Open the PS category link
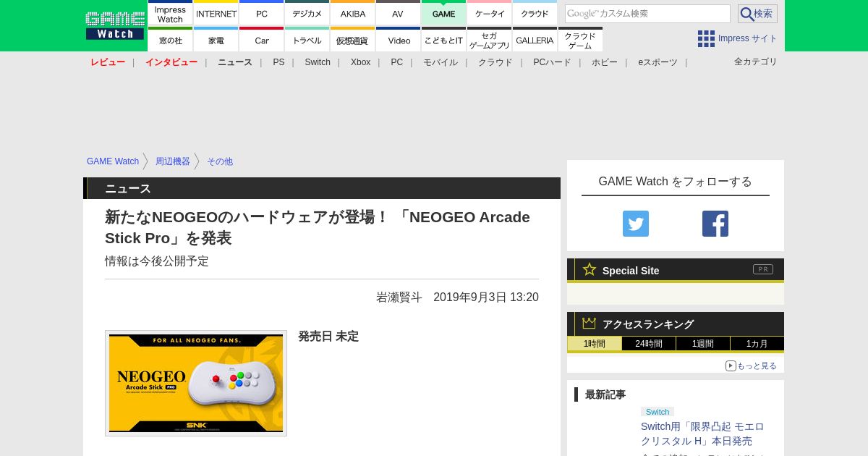Viewport: 868px width, 456px height. pos(278,62)
